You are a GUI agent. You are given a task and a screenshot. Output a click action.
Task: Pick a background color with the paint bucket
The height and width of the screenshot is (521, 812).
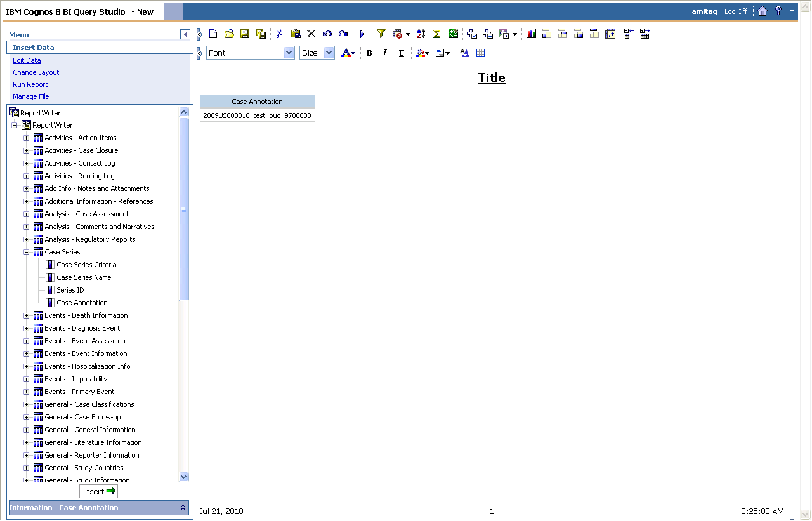click(422, 53)
